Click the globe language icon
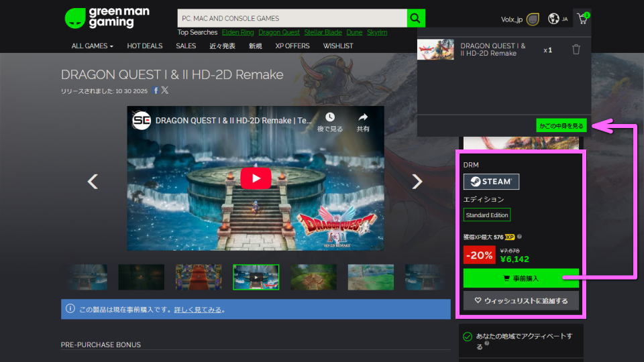This screenshot has width=644, height=362. [553, 19]
